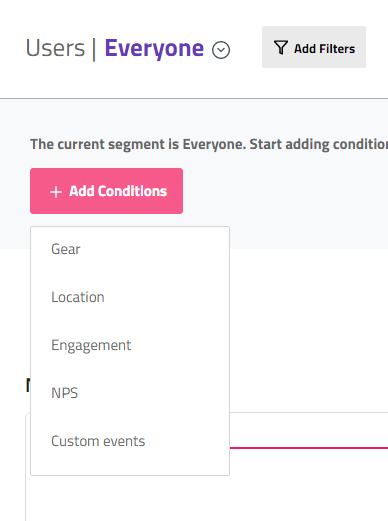Viewport: 388px width, 521px height.
Task: Choose Custom events from the dropdown
Action: tap(98, 441)
